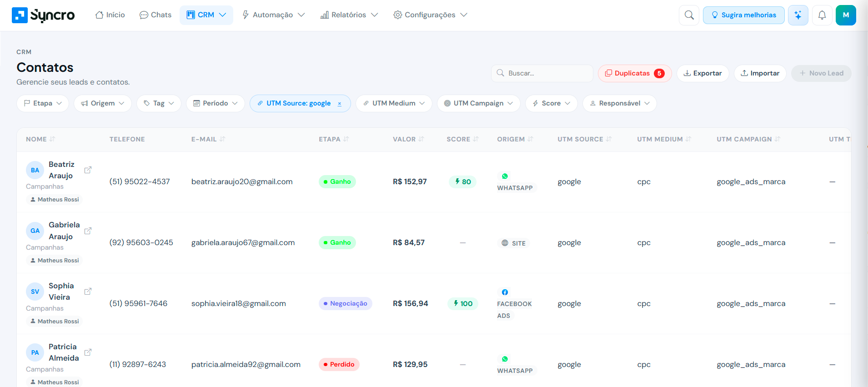Click email patricia.almeida92@gmail.com
This screenshot has height=387, width=868.
pos(246,364)
